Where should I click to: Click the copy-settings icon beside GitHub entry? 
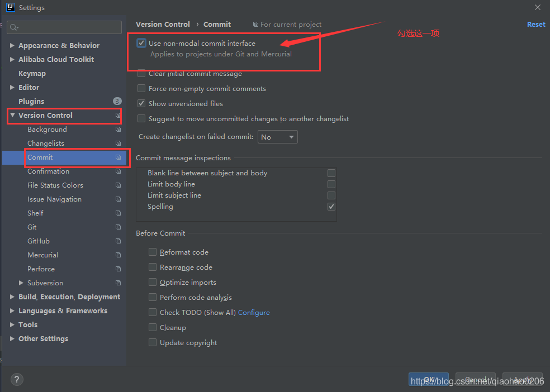click(x=117, y=241)
